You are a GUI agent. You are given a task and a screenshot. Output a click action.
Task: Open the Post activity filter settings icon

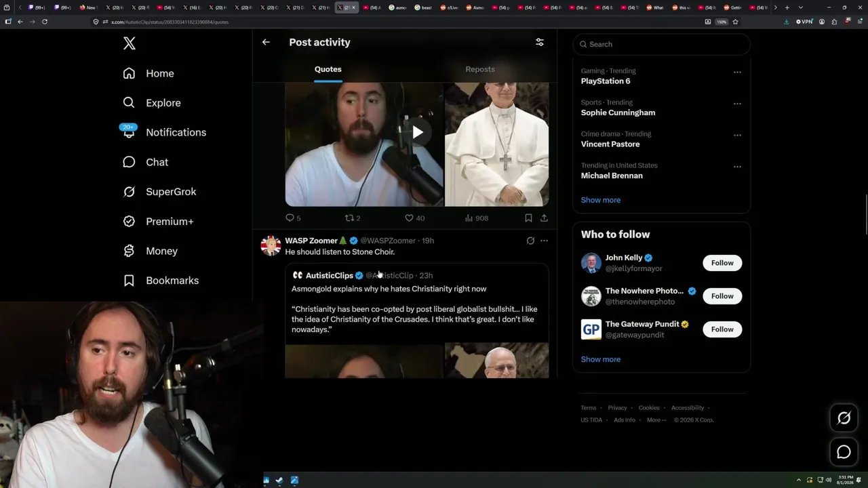click(540, 42)
